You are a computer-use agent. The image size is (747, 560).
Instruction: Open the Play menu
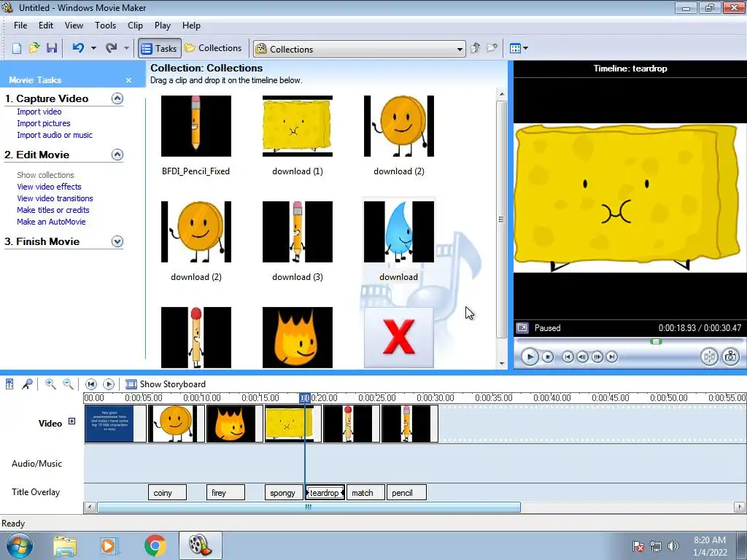[x=163, y=26]
